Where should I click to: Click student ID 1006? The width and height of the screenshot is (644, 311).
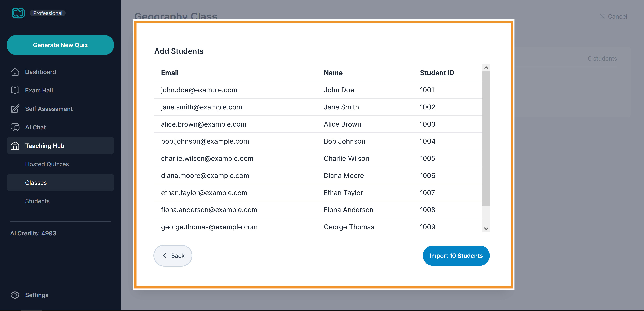point(427,176)
